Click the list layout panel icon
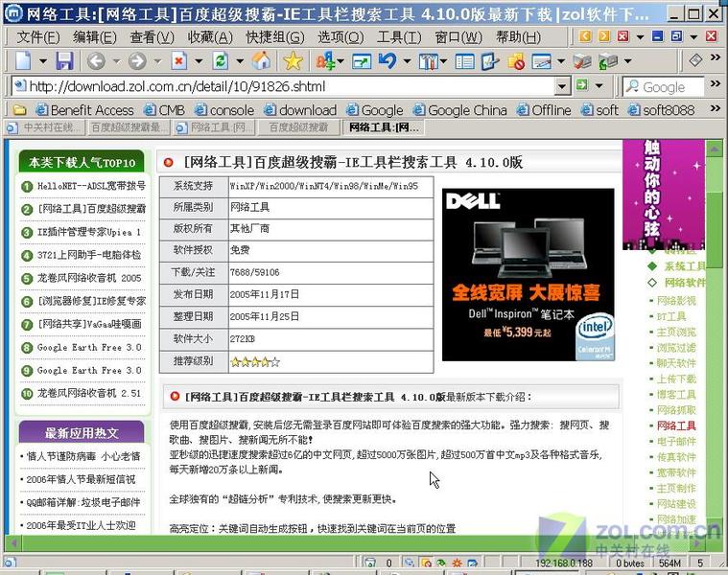This screenshot has height=575, width=728. (x=465, y=60)
